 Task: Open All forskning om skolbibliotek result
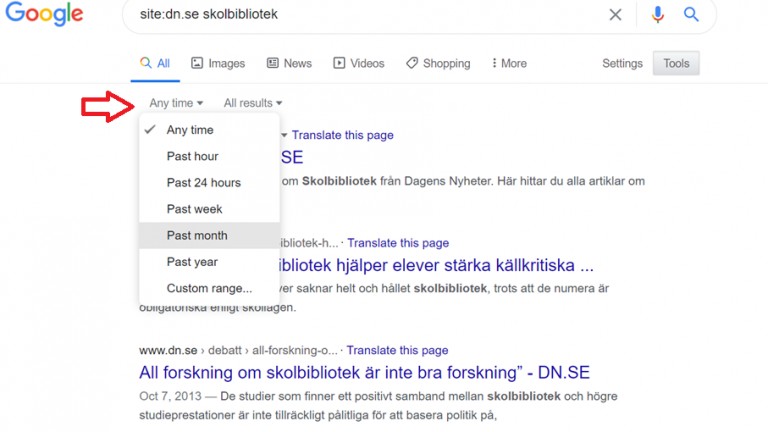click(364, 373)
